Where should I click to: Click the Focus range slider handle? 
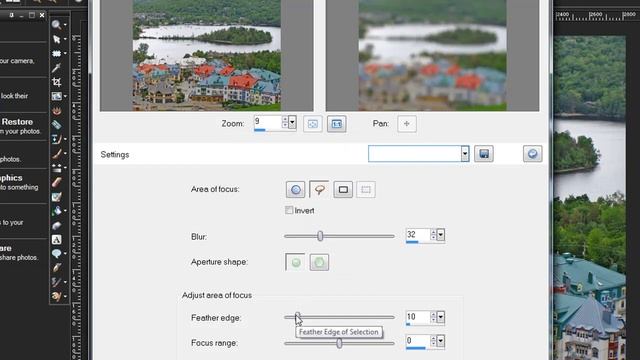(339, 343)
